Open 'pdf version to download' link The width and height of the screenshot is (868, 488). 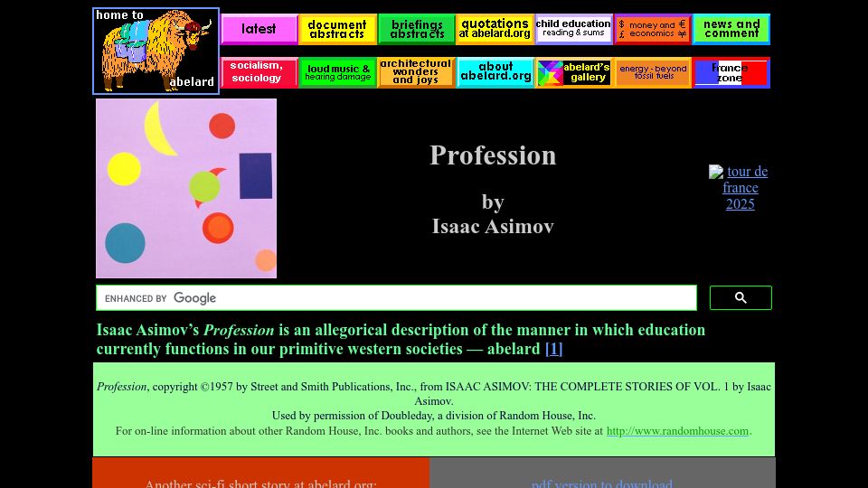pyautogui.click(x=602, y=483)
